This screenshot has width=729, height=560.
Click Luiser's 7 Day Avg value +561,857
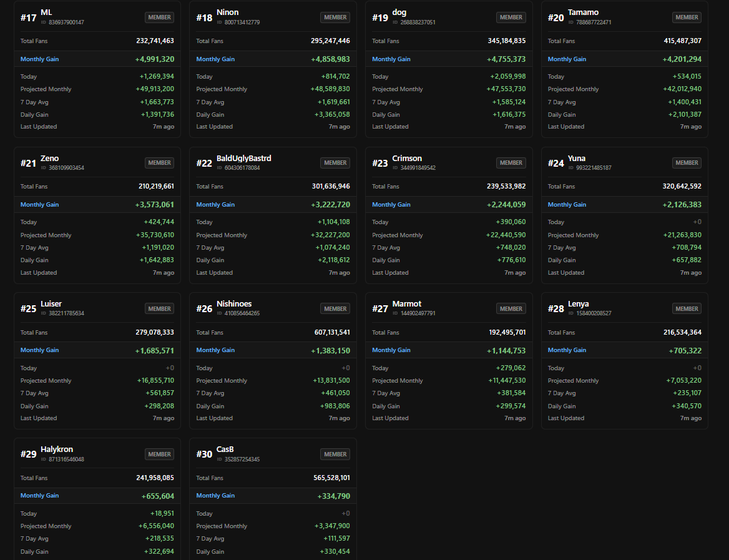click(160, 393)
